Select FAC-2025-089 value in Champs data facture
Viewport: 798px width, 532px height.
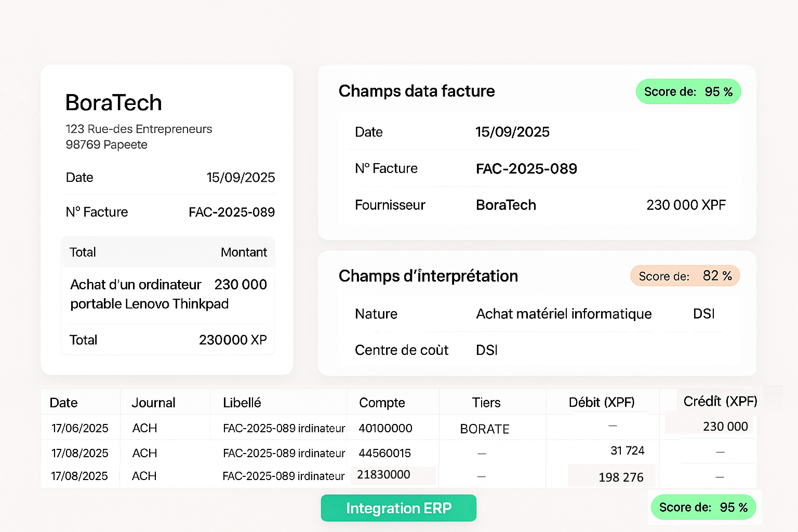(526, 168)
